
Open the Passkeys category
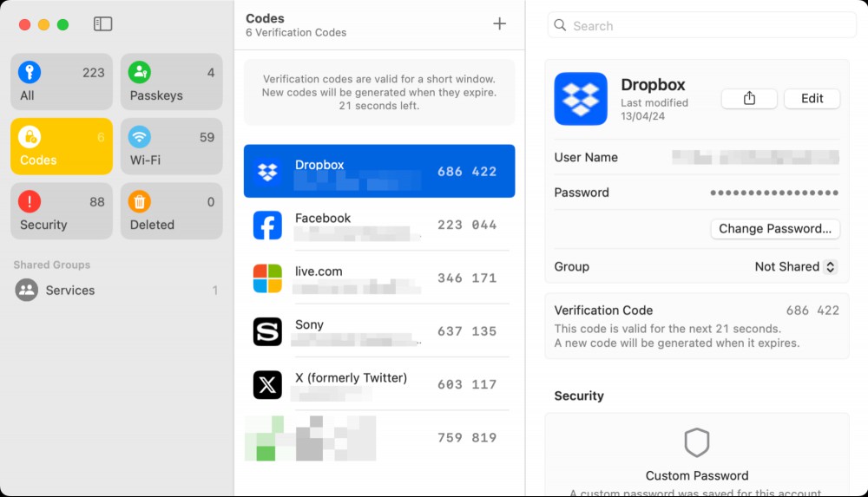click(x=172, y=82)
